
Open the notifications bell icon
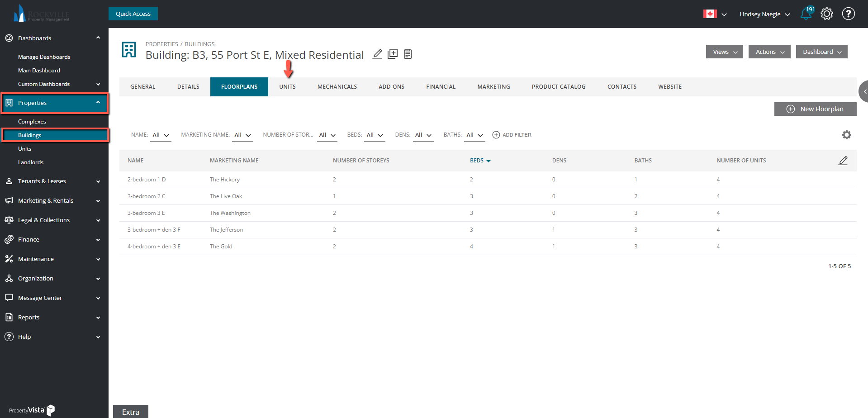pyautogui.click(x=806, y=14)
